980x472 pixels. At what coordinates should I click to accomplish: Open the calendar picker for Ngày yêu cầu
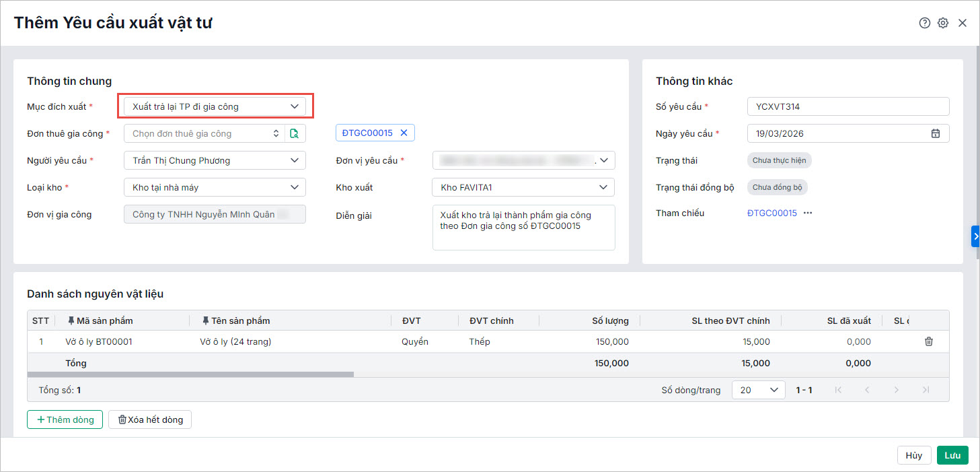tap(935, 133)
